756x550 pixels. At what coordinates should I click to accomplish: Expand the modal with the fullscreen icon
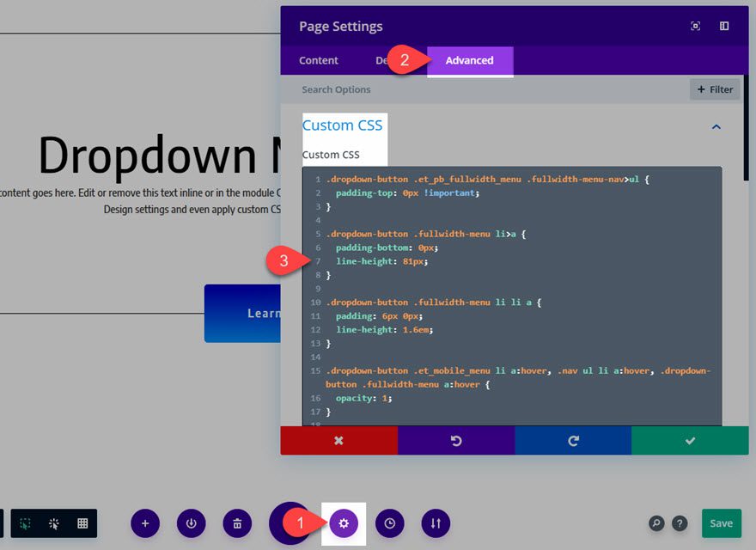point(694,26)
